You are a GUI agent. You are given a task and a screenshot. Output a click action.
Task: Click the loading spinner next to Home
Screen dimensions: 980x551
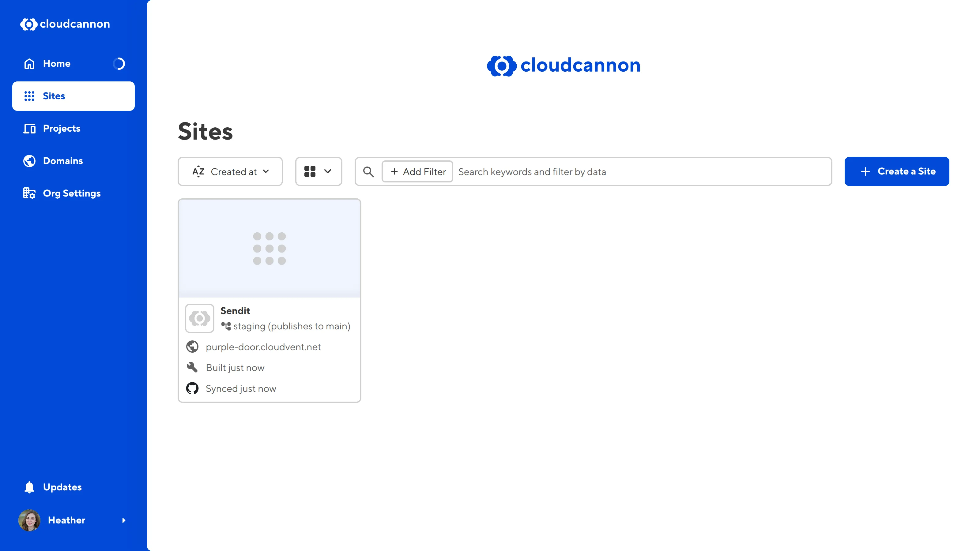[x=119, y=63]
